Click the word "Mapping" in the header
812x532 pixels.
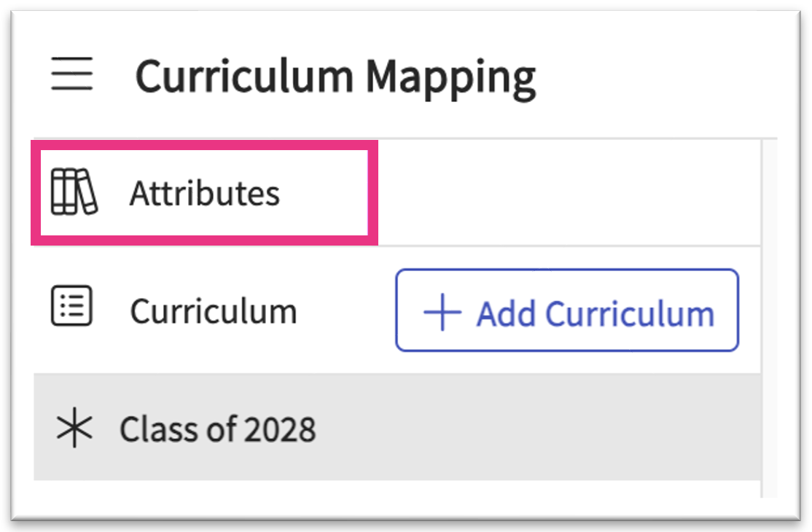coord(450,77)
